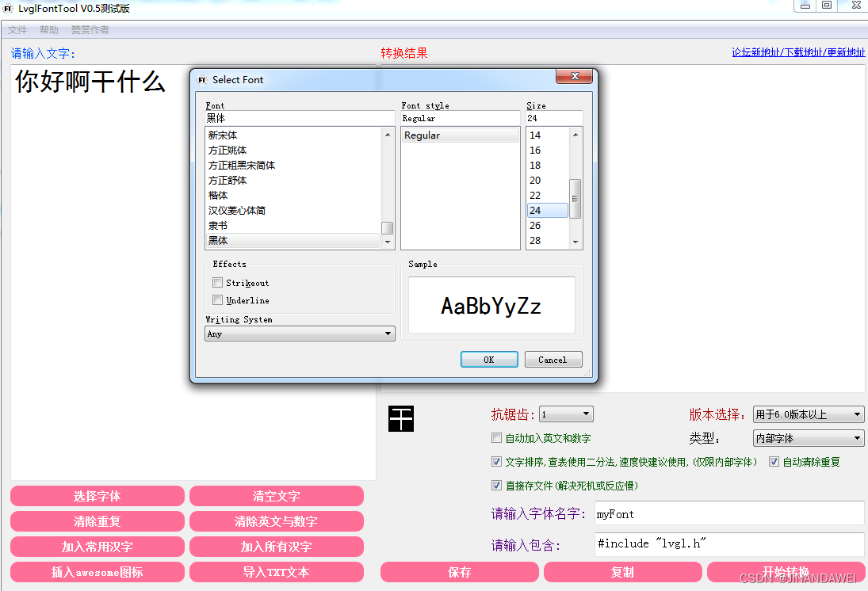
Task: Click the 清除重复 button
Action: coord(97,521)
